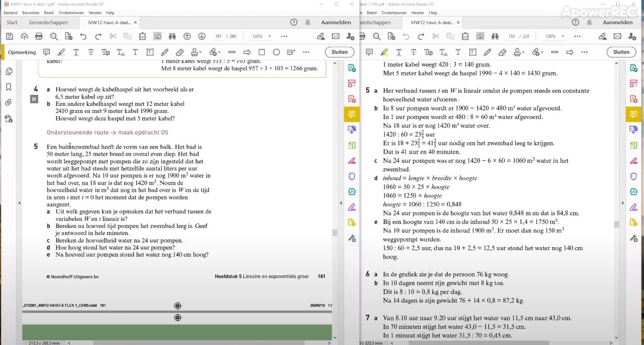Add sticky note in left comment toolbar

[46, 52]
